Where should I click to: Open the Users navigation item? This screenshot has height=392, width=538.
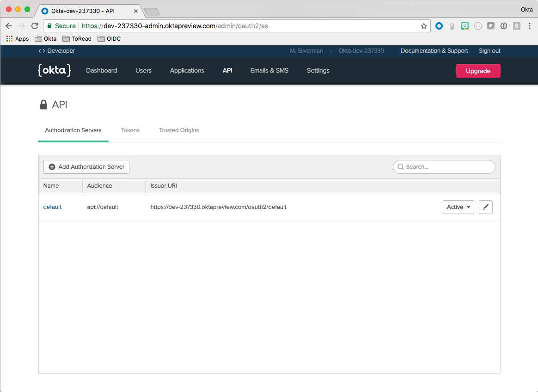143,71
